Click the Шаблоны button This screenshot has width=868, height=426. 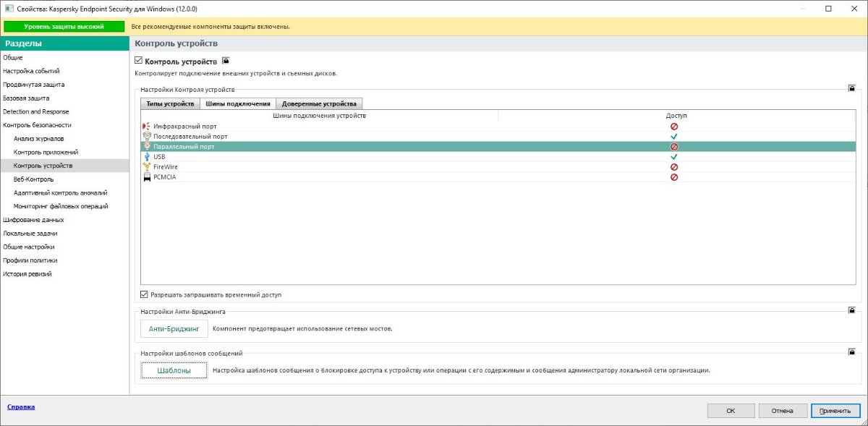(x=174, y=370)
